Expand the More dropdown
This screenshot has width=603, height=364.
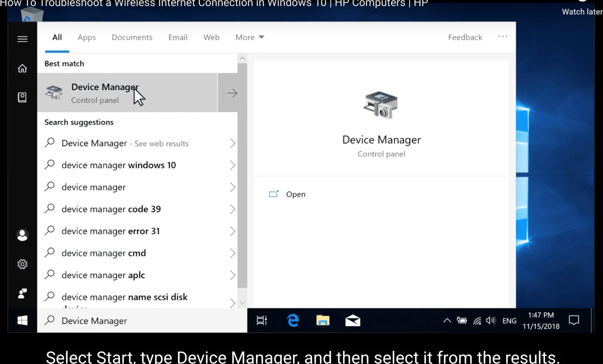click(x=250, y=37)
